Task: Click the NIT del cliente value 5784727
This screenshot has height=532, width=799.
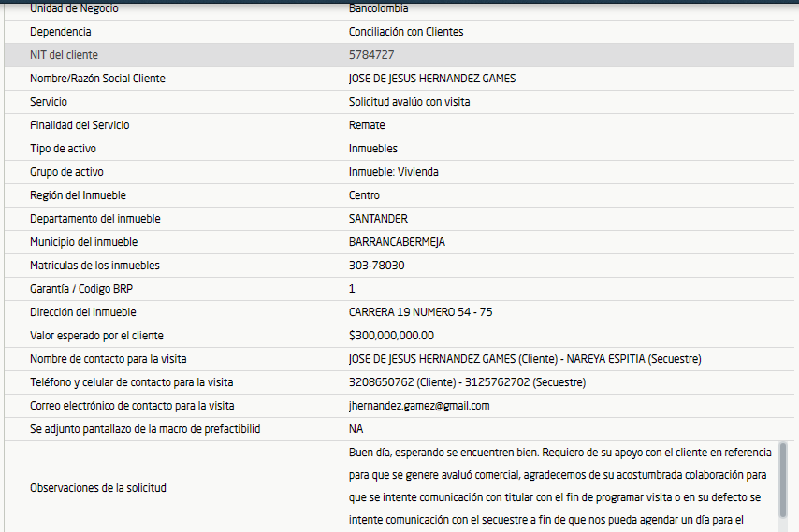Action: point(371,55)
